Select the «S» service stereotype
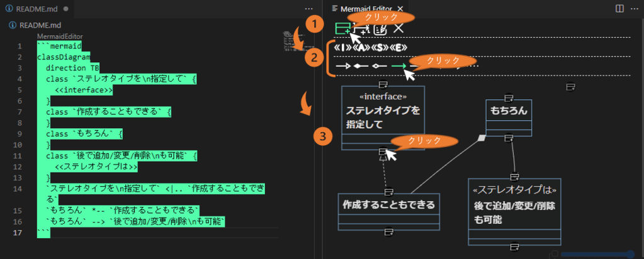644x259 pixels. click(x=379, y=48)
